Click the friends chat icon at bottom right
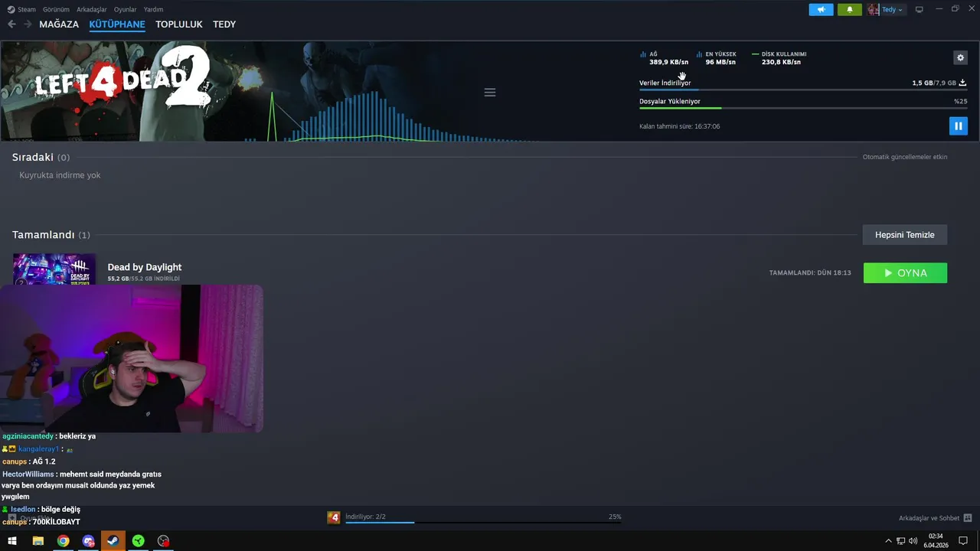The height and width of the screenshot is (551, 980). point(968,518)
